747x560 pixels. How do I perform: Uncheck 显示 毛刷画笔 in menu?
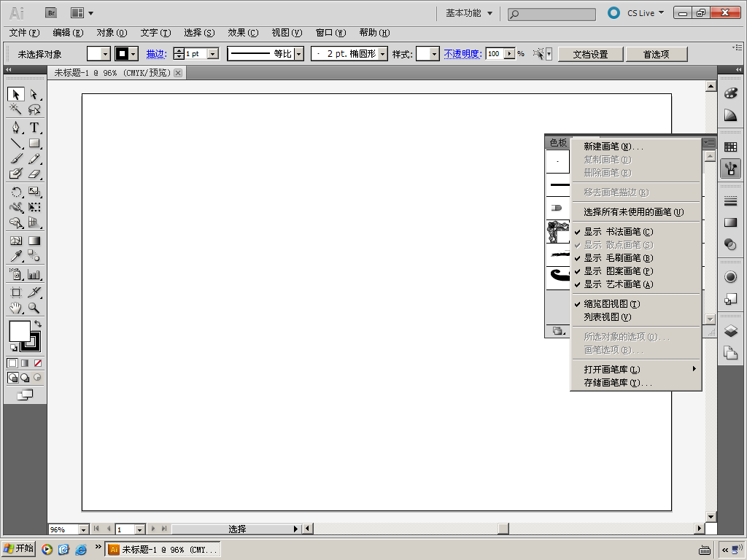[618, 258]
